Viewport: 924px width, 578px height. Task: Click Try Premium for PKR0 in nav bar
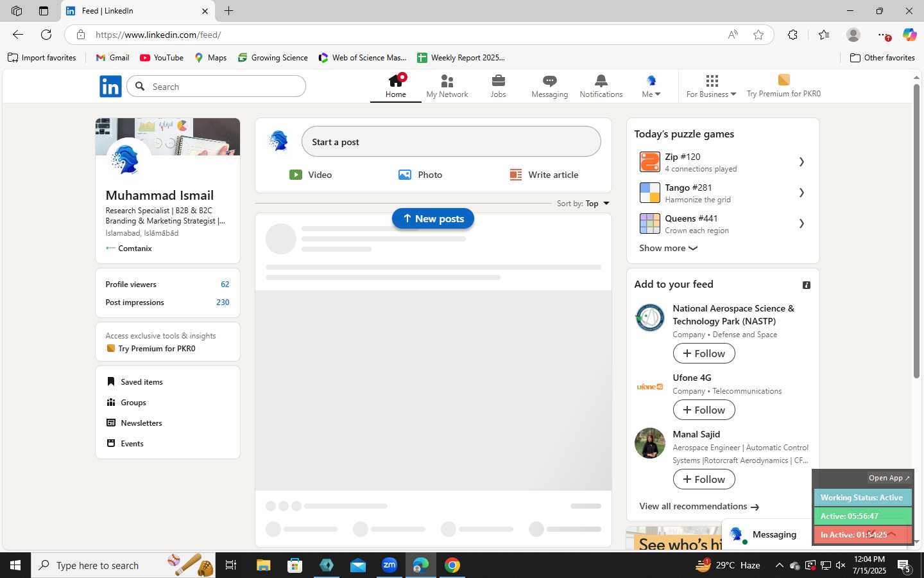[x=783, y=86]
